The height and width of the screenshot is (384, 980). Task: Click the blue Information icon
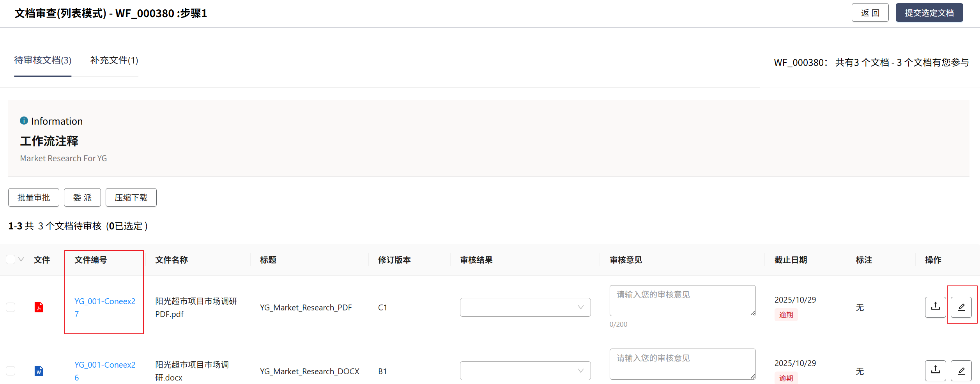(x=24, y=121)
